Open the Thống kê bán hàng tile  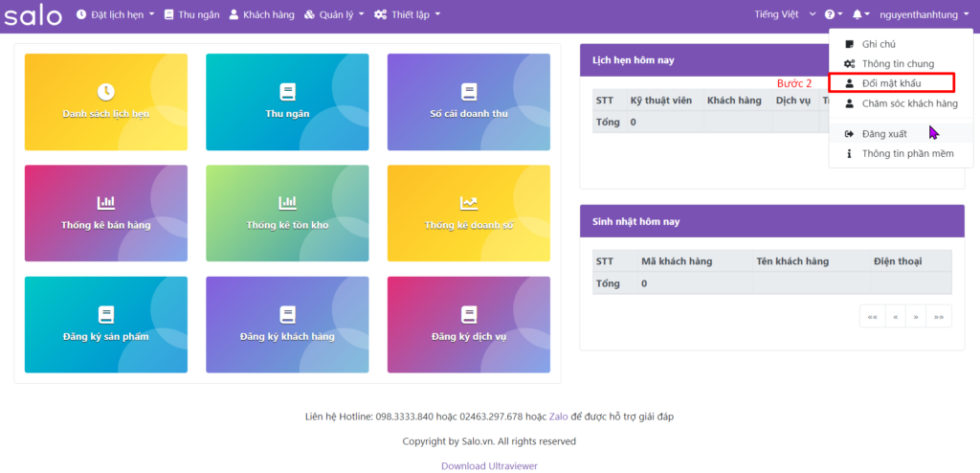click(105, 214)
